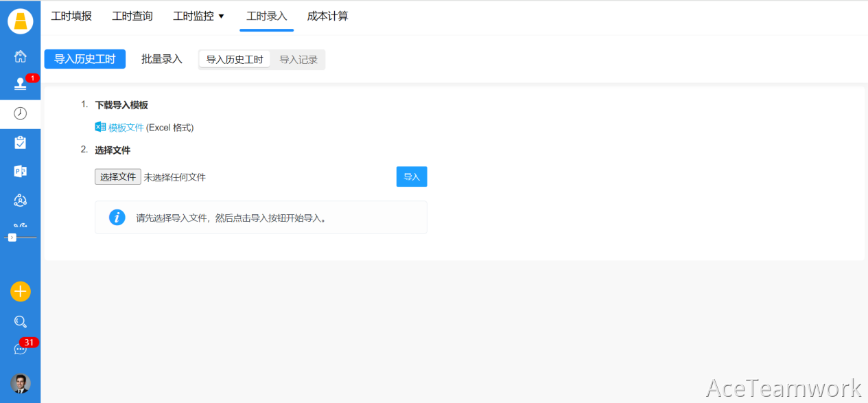Open the project icon in the sidebar

tap(21, 171)
